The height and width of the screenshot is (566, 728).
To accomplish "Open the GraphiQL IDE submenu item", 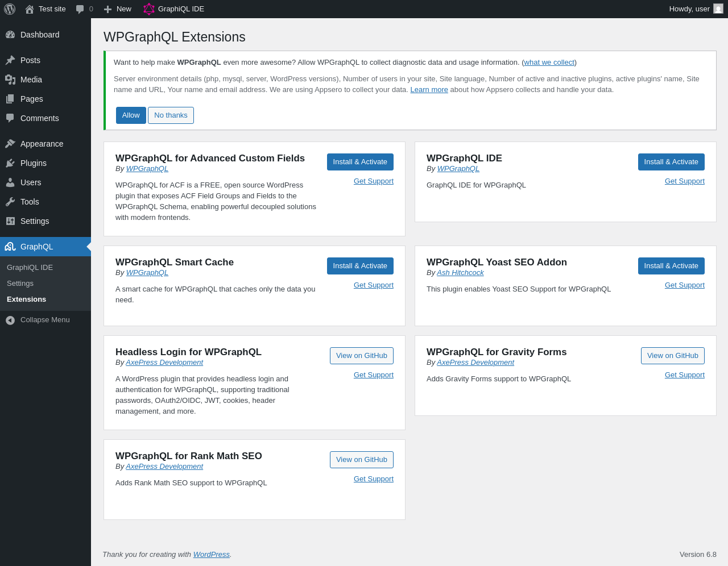I will click(30, 267).
